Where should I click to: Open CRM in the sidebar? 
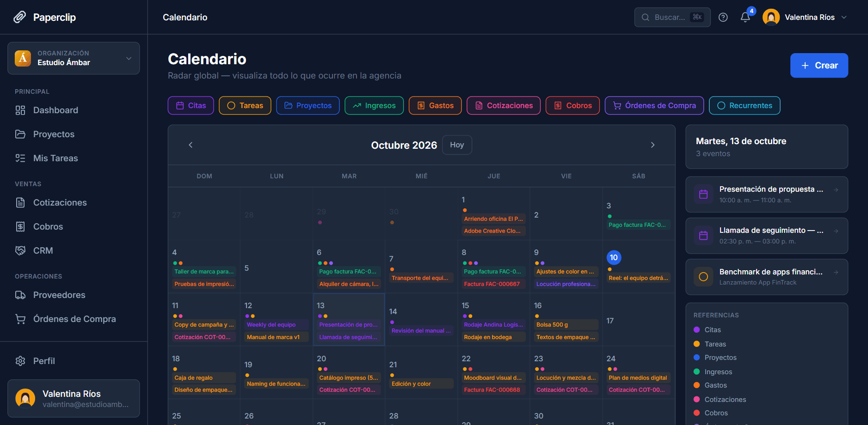pyautogui.click(x=74, y=250)
